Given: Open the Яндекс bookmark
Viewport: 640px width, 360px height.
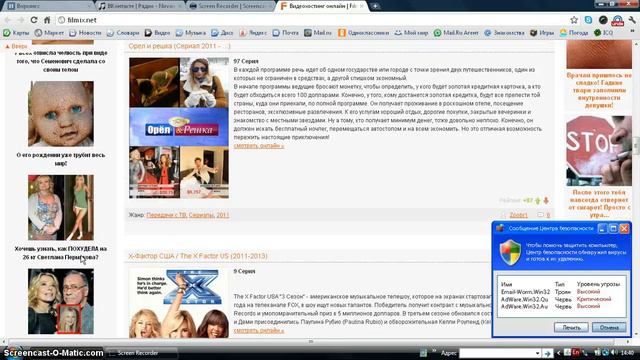Looking at the screenshot, I should pos(253,33).
